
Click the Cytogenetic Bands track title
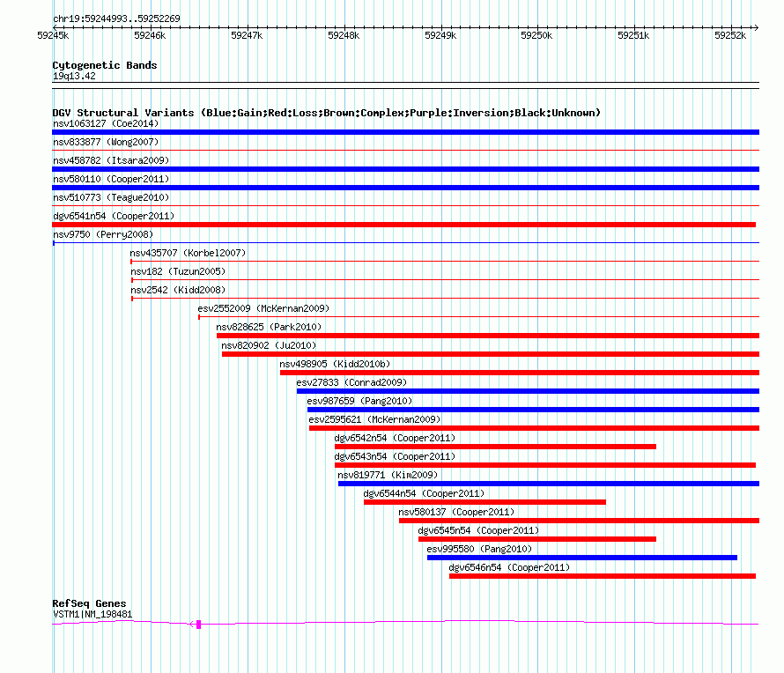point(105,65)
